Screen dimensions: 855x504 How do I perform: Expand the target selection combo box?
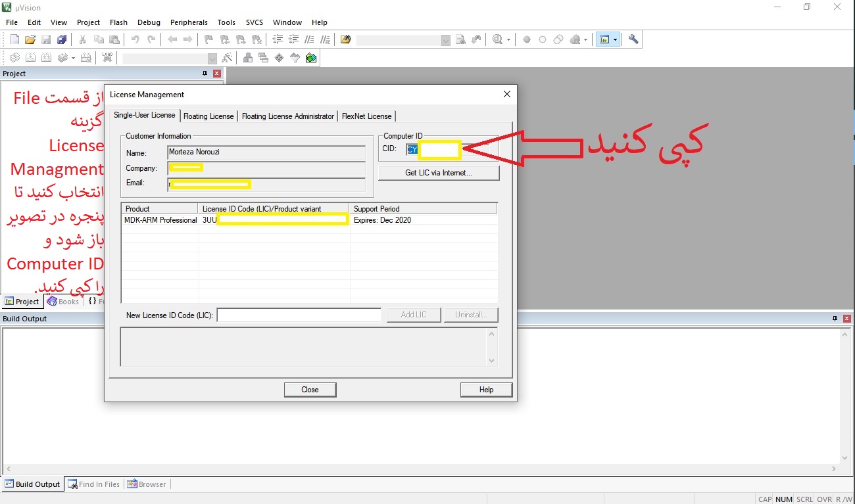click(x=212, y=58)
